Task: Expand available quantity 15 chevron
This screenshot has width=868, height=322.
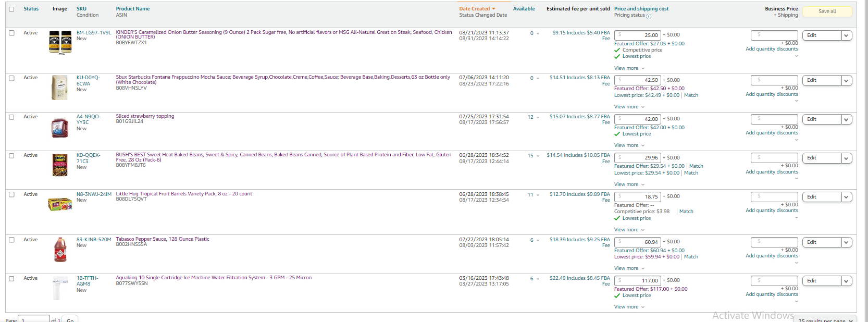Action: (538, 156)
